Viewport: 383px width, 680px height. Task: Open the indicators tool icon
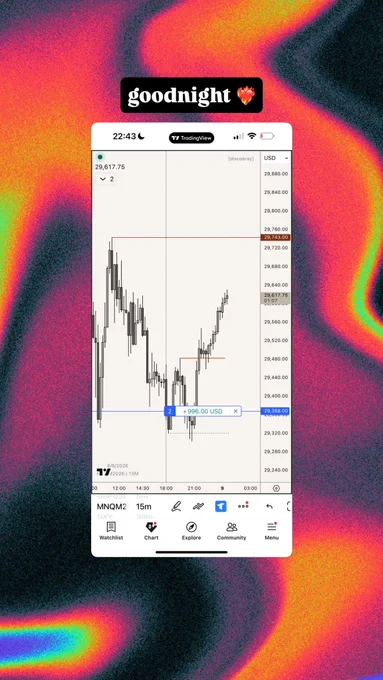(x=198, y=506)
